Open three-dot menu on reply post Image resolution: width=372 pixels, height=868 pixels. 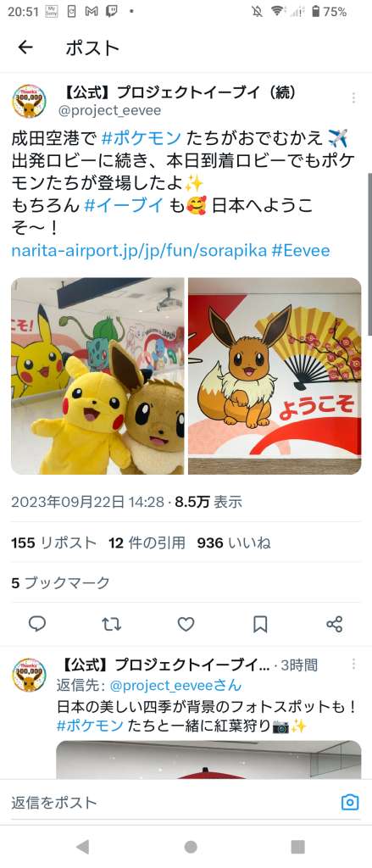[353, 665]
